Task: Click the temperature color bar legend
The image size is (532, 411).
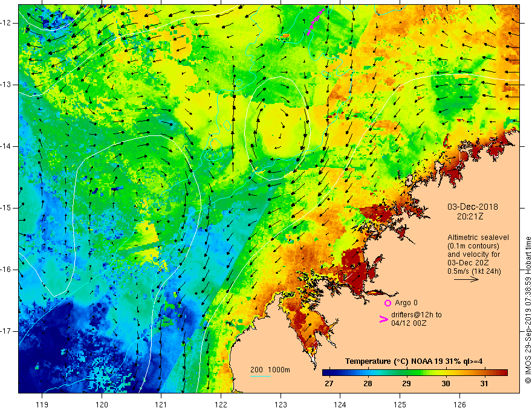Action: coord(415,373)
